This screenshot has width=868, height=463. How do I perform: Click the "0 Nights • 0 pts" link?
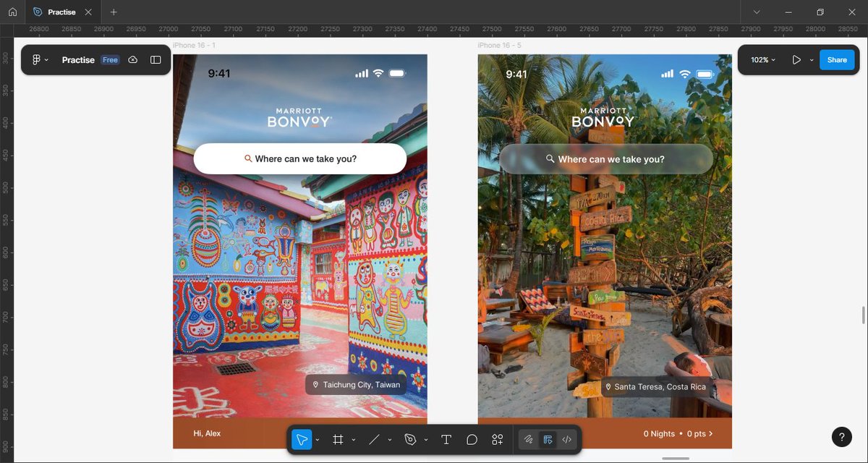(x=678, y=434)
